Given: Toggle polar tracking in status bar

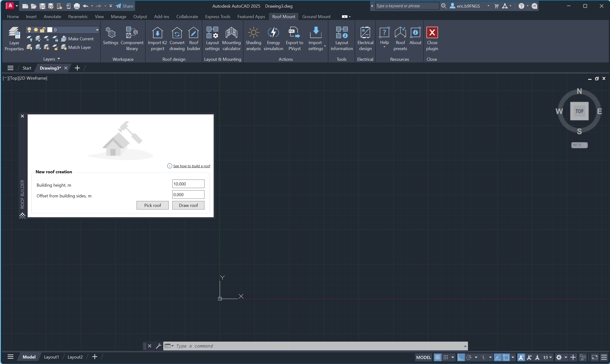Looking at the screenshot, I should pos(469,357).
